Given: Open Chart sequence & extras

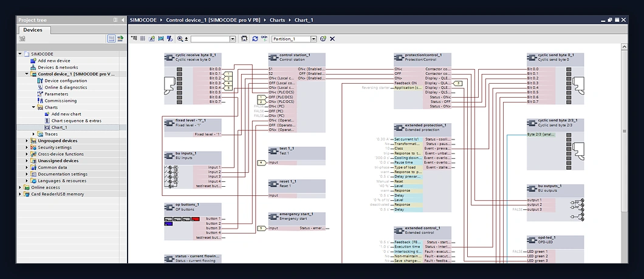Looking at the screenshot, I should (x=76, y=121).
